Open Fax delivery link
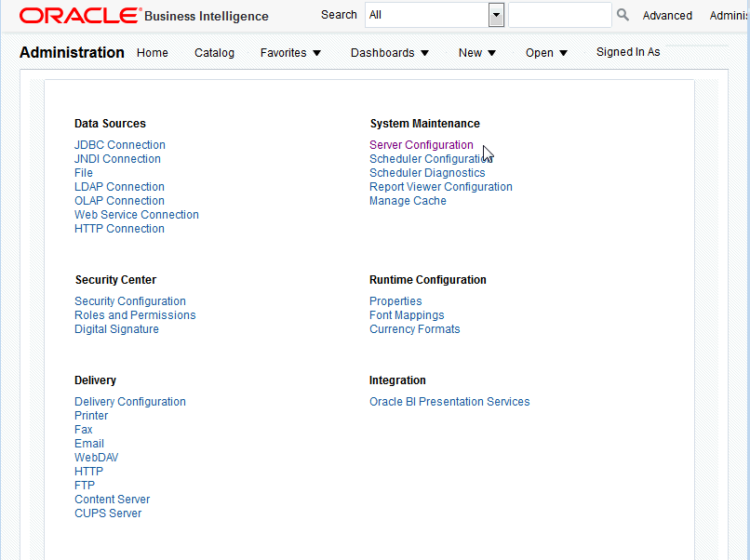 [x=83, y=430]
